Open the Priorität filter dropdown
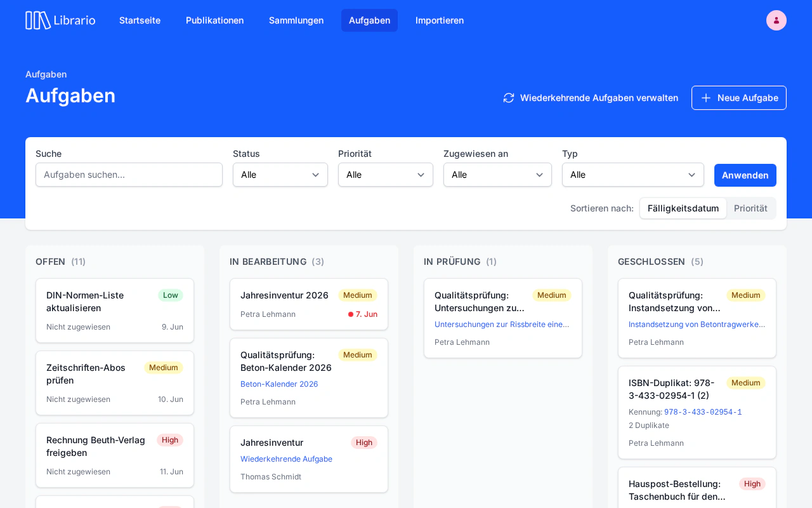This screenshot has height=508, width=812. [386, 175]
